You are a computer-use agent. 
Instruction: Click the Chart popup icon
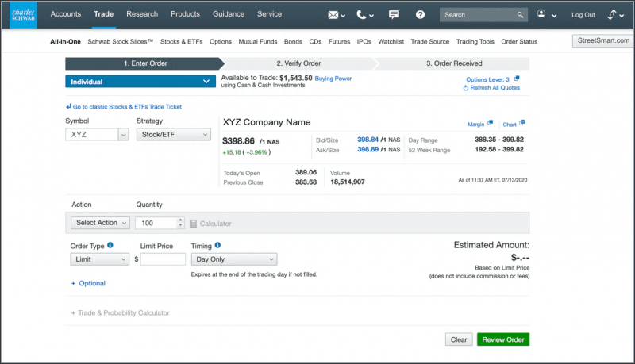(x=521, y=123)
